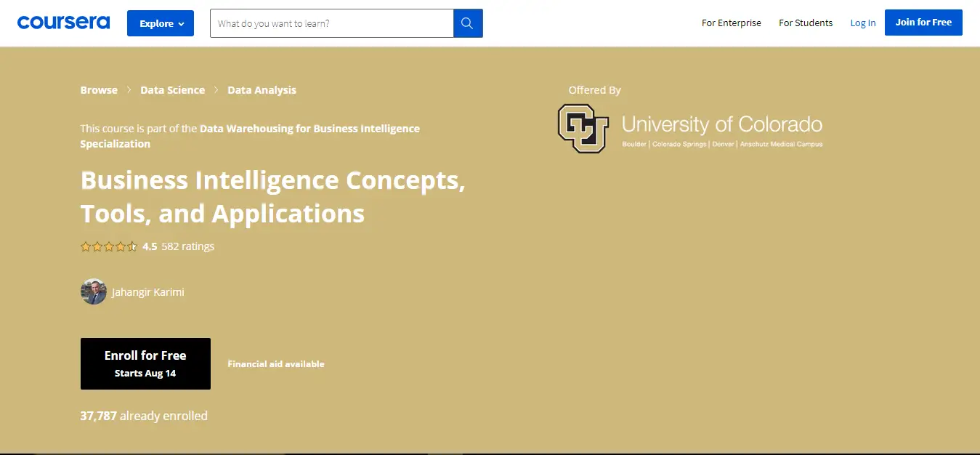Select the Data Analysis breadcrumb

(262, 89)
